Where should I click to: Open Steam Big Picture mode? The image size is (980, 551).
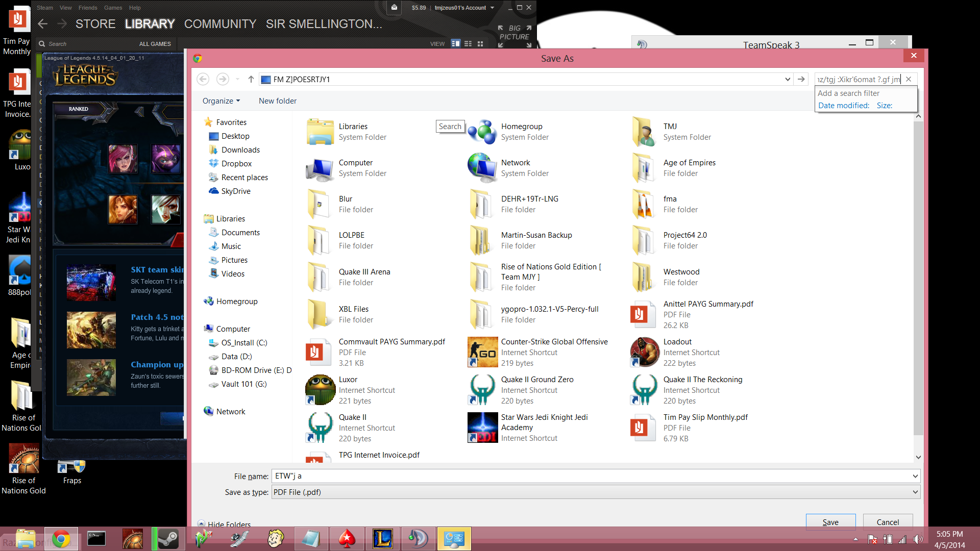(x=515, y=36)
